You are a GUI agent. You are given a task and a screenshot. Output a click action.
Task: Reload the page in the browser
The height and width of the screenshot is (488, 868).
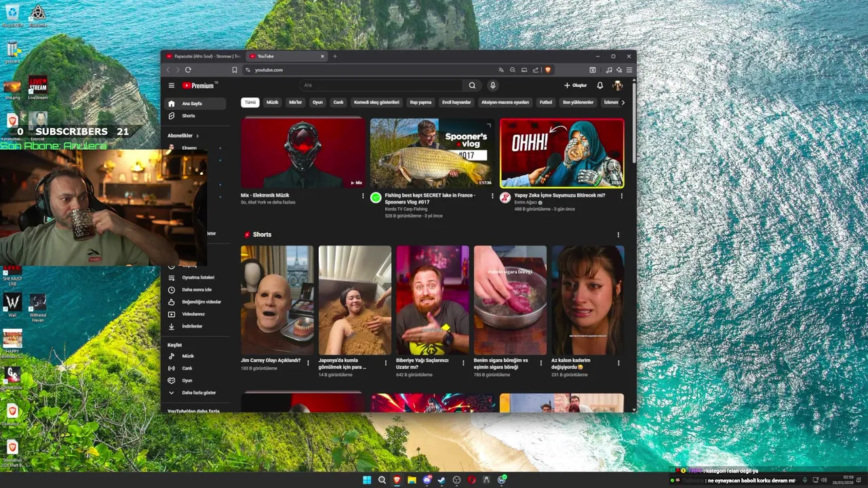188,70
